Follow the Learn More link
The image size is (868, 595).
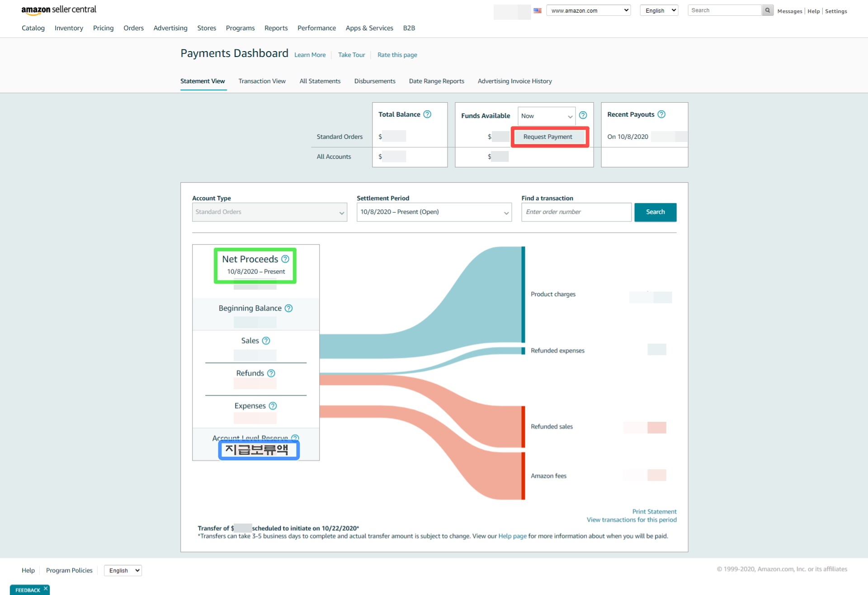pyautogui.click(x=310, y=55)
